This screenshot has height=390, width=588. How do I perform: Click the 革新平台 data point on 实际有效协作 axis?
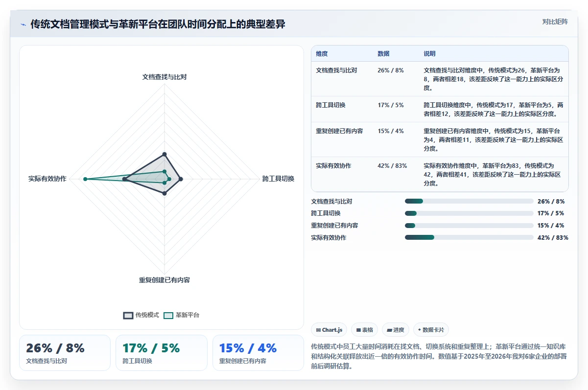coord(85,179)
